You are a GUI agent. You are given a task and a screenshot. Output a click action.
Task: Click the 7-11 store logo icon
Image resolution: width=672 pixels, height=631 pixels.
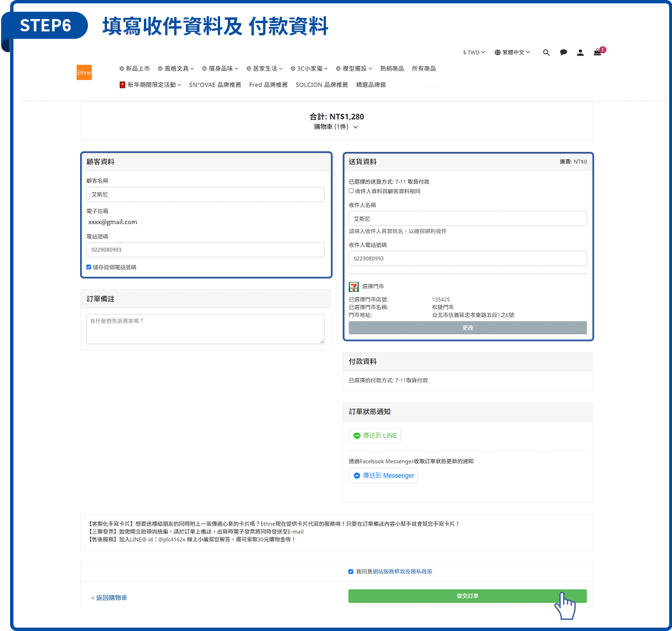click(x=354, y=287)
